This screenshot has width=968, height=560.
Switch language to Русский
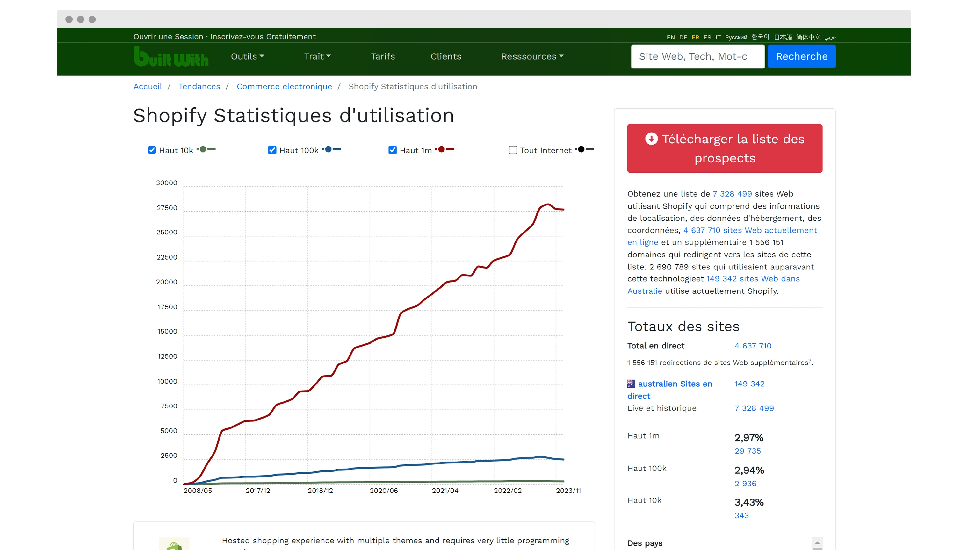click(x=736, y=37)
